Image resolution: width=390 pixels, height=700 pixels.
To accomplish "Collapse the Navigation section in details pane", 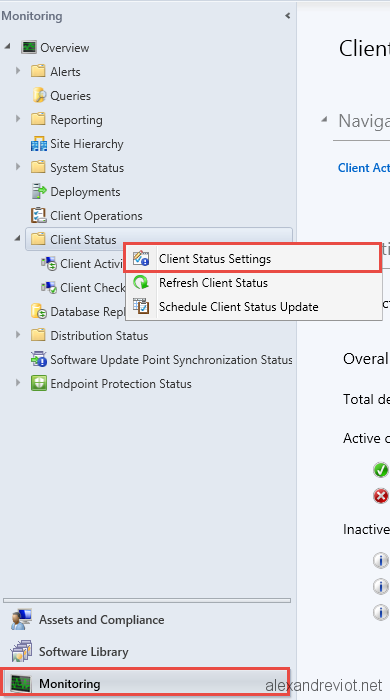I will pos(324,120).
